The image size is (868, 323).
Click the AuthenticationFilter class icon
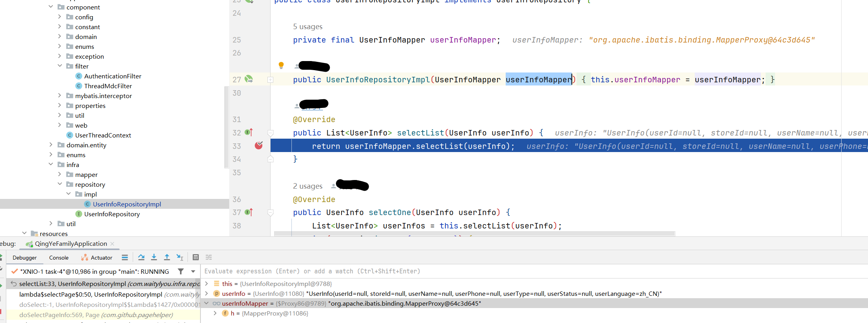point(79,76)
